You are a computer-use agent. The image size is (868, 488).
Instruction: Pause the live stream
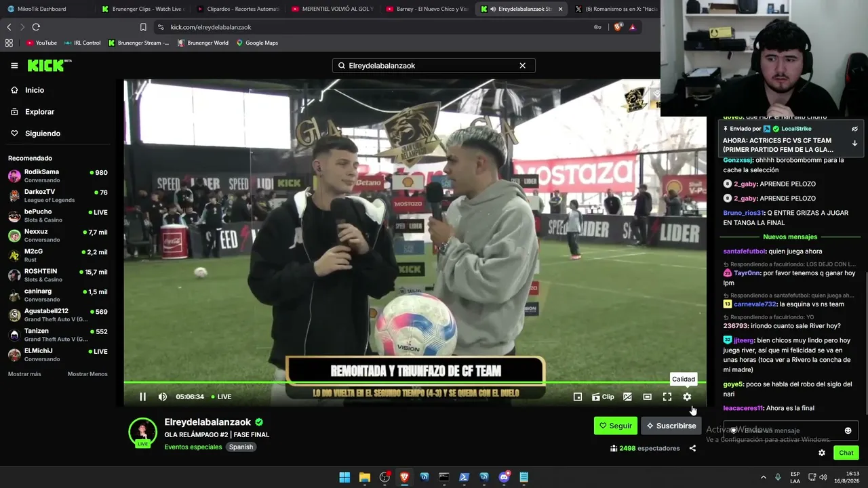tap(142, 396)
